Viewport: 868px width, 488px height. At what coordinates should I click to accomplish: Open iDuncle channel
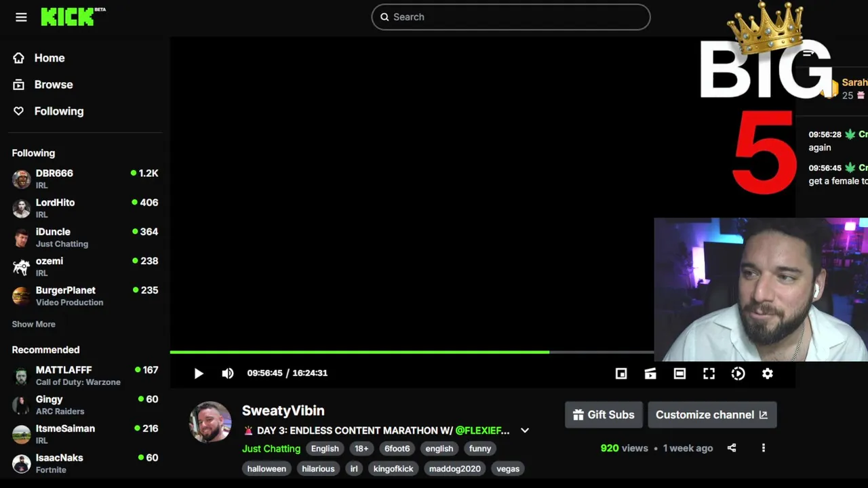click(85, 237)
